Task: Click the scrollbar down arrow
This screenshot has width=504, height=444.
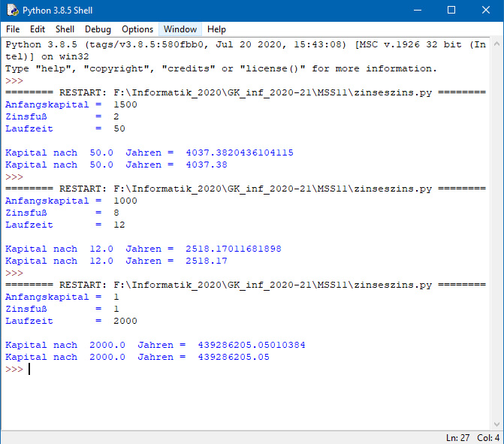Action: [496, 424]
